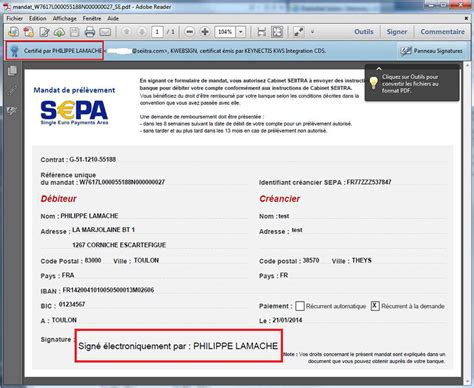Uncheck the Récurrent à la demande checkbox
Image resolution: width=474 pixels, height=388 pixels.
click(375, 306)
